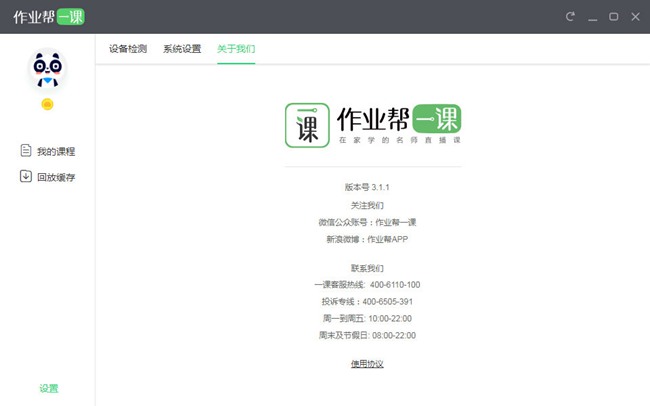
Task: Open the 使用协议 link
Action: (x=367, y=364)
